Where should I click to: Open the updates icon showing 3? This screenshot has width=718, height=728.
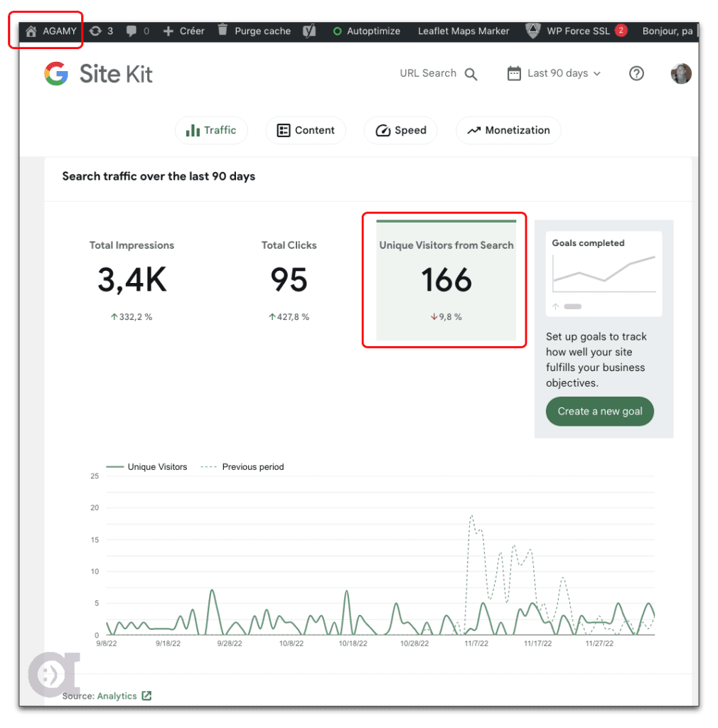pos(95,31)
